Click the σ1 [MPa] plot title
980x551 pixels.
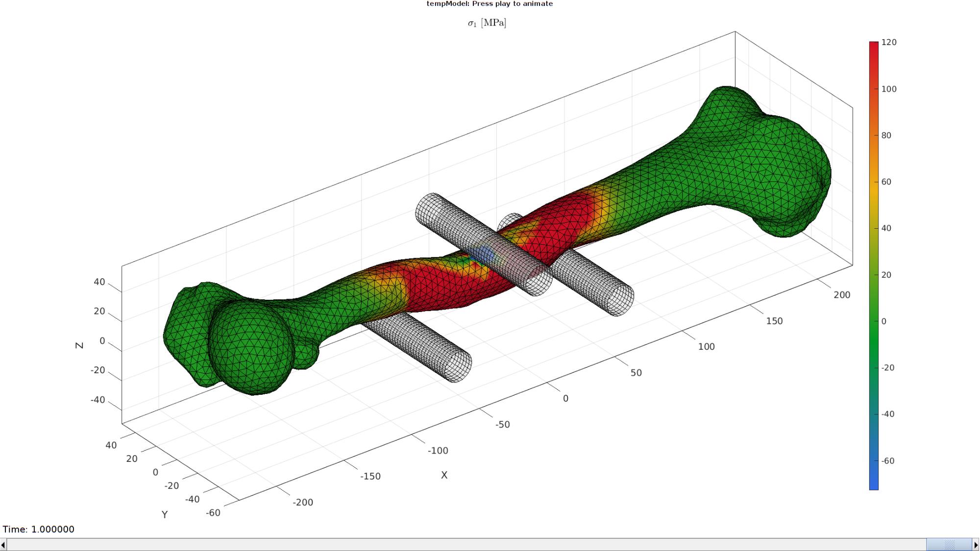[x=487, y=23]
